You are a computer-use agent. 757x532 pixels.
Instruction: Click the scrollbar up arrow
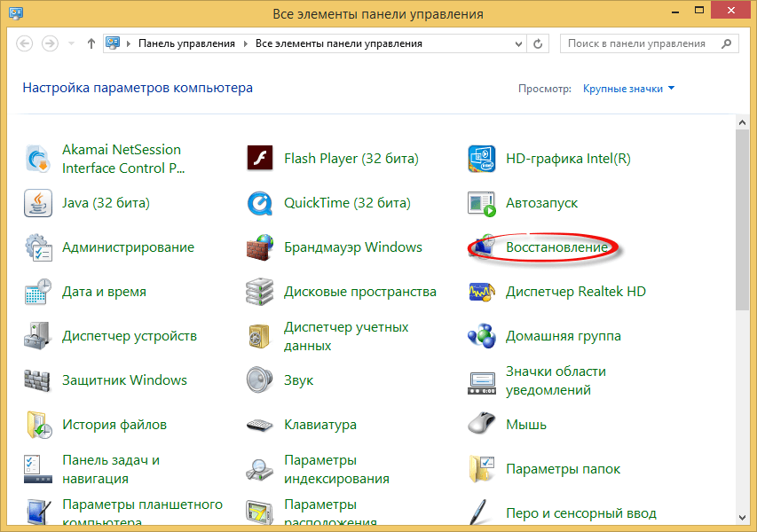(x=742, y=122)
